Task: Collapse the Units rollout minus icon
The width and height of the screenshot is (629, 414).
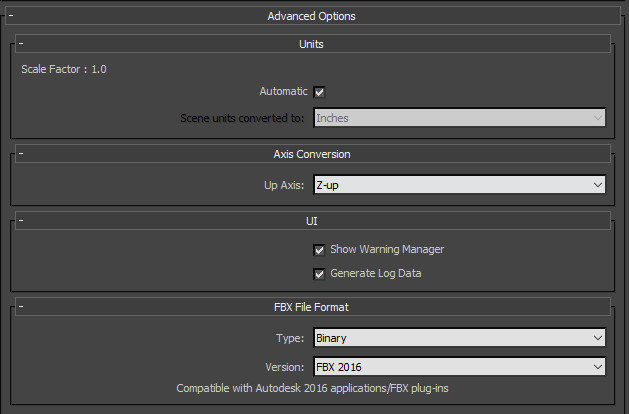Action: point(21,43)
